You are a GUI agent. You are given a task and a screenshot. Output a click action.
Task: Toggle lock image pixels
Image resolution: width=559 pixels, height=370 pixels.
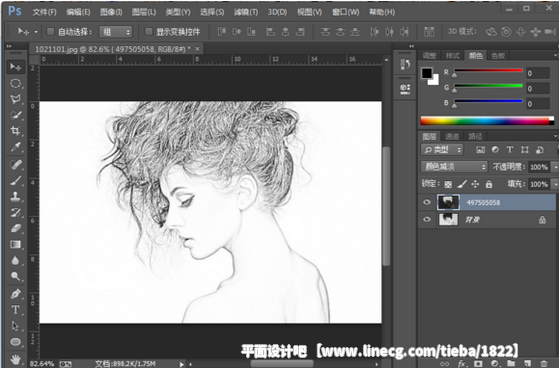click(x=462, y=184)
